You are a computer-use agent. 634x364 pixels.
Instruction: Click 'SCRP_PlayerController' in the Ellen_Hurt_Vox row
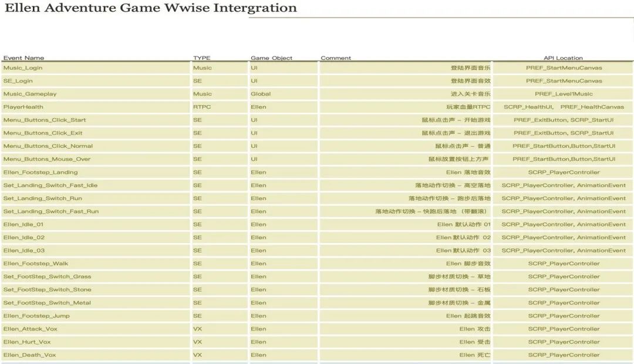coord(564,342)
